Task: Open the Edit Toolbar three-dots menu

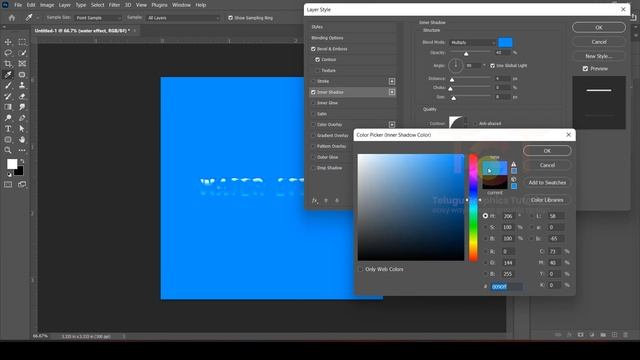Action: 22,150
